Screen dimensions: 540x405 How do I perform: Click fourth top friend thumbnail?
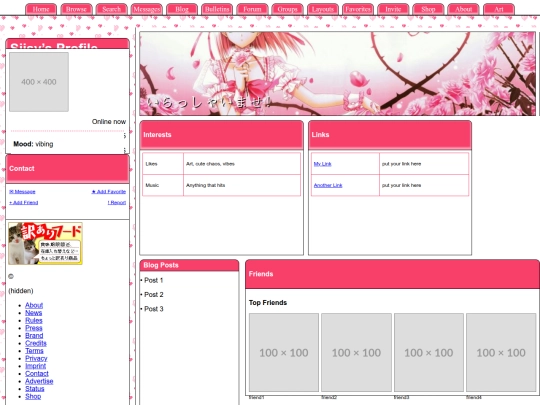click(501, 352)
